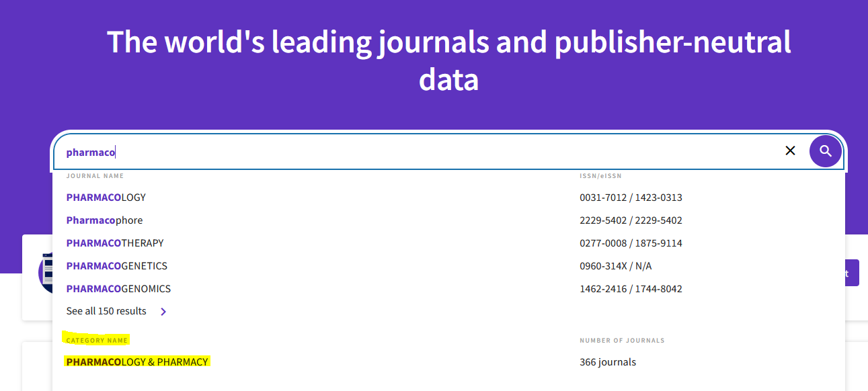Choose Pharmacophore from the suggestions list
Screen dimensions: 868x391
pos(104,220)
